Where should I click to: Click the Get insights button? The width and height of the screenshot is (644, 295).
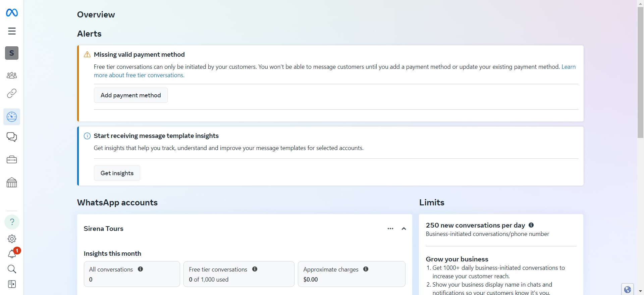tap(117, 173)
